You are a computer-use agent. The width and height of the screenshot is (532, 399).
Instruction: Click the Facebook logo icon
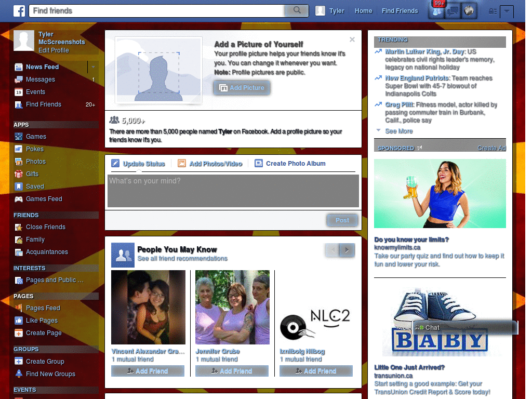pos(19,11)
